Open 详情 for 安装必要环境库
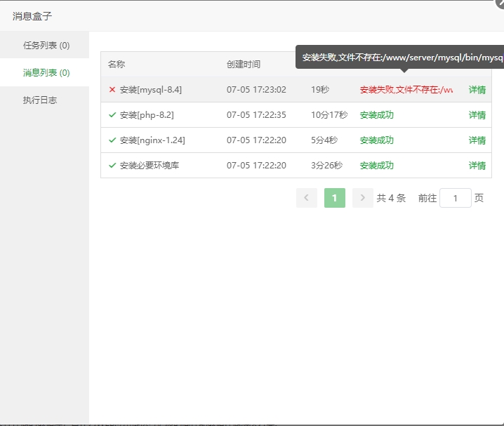The width and height of the screenshot is (504, 426). click(x=477, y=166)
